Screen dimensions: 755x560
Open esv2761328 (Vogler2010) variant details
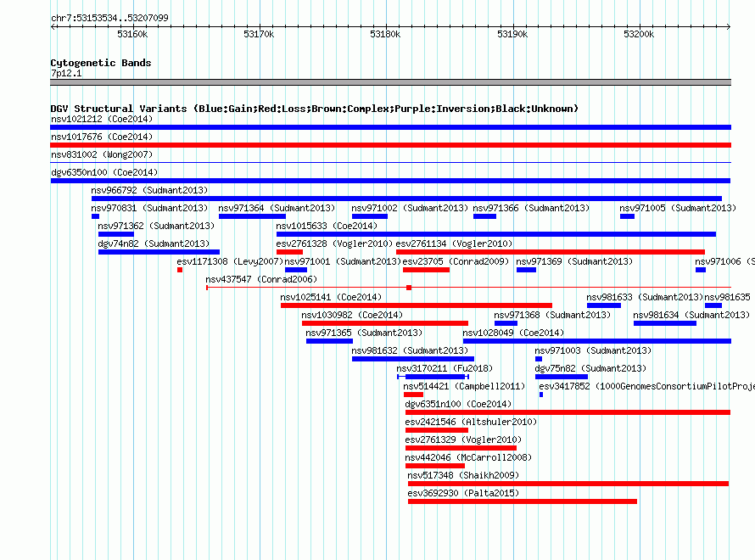tap(334, 244)
